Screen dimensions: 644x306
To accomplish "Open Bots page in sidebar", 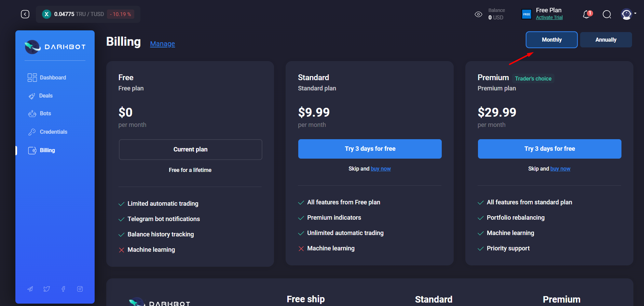I will [45, 113].
